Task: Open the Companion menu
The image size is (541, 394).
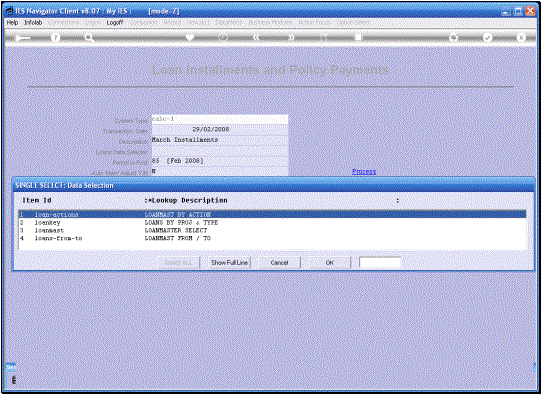Action: tap(144, 22)
